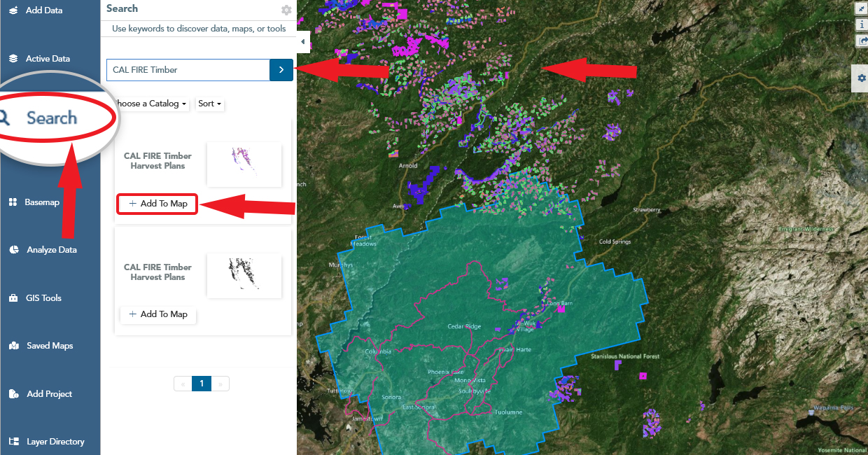Select second CAL FIRE Timber Harvest Plans title
Viewport: 868px width, 455px height.
pyautogui.click(x=157, y=272)
